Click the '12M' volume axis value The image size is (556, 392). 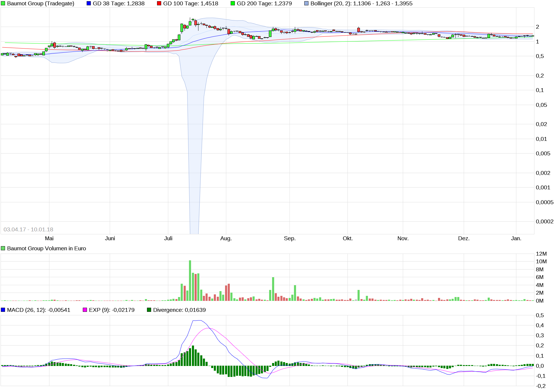click(x=542, y=254)
